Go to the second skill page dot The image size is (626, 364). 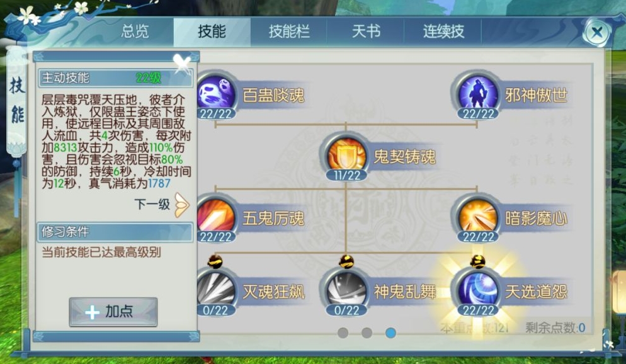pos(367,333)
